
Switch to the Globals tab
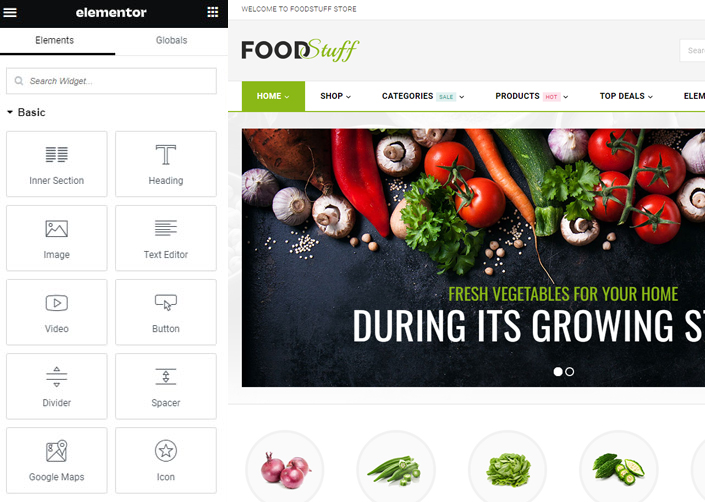click(171, 40)
